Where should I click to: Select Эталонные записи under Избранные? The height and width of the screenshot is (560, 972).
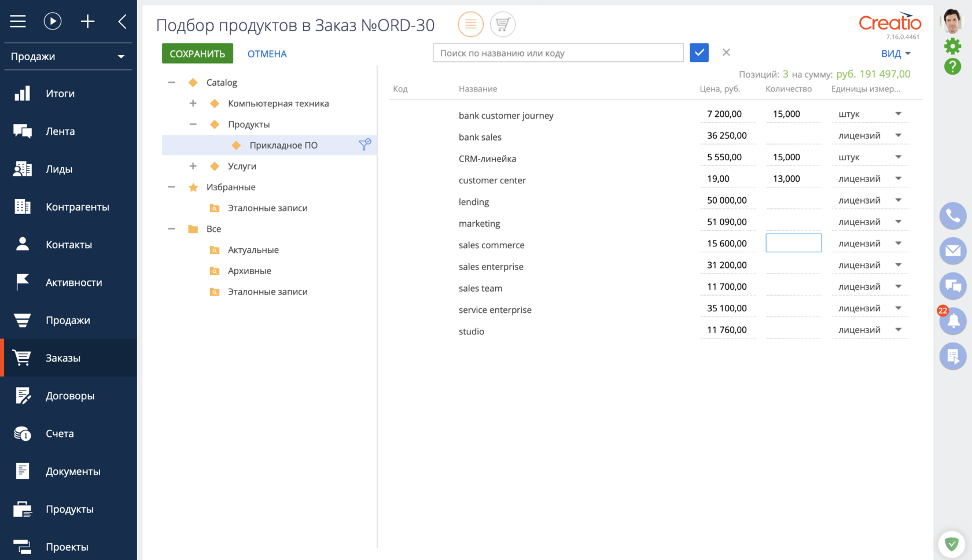click(267, 208)
